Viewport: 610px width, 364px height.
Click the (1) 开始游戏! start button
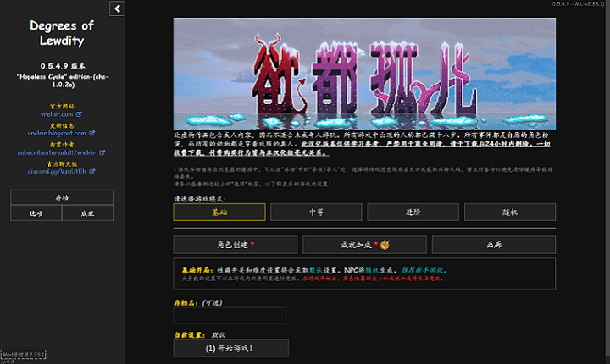pyautogui.click(x=231, y=348)
